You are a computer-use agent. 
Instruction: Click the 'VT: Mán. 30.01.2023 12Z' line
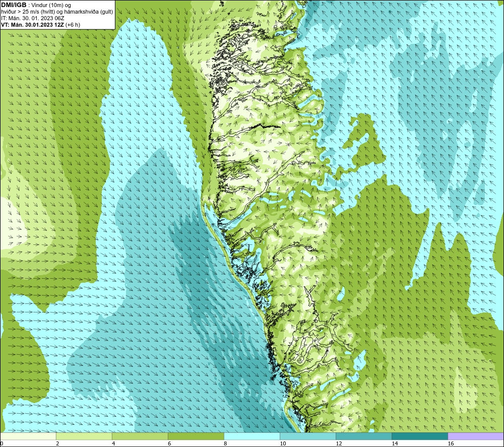32,25
